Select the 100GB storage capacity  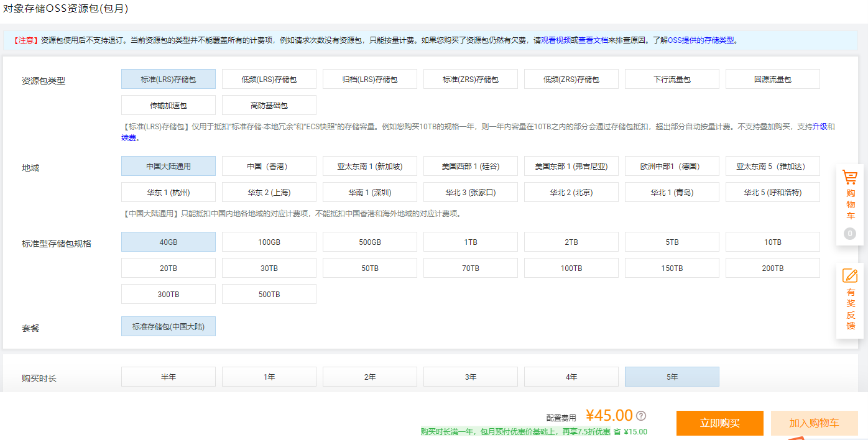269,242
